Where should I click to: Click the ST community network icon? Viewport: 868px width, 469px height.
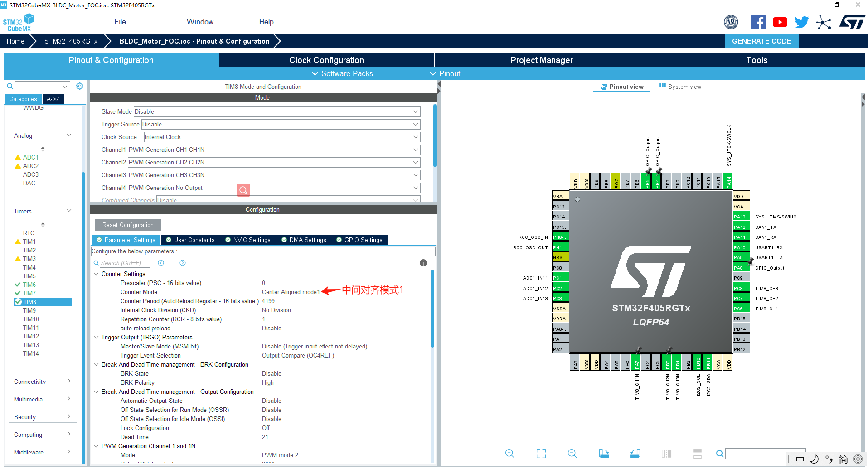824,22
